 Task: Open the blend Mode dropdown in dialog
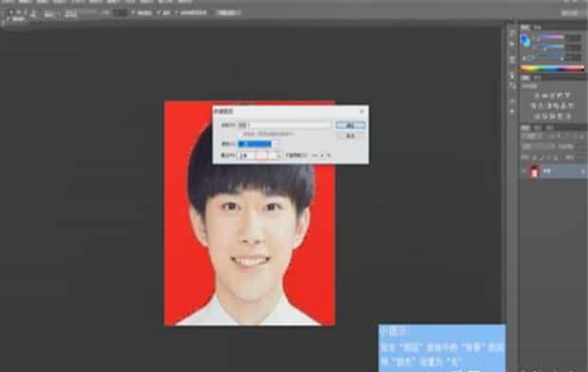tap(259, 156)
